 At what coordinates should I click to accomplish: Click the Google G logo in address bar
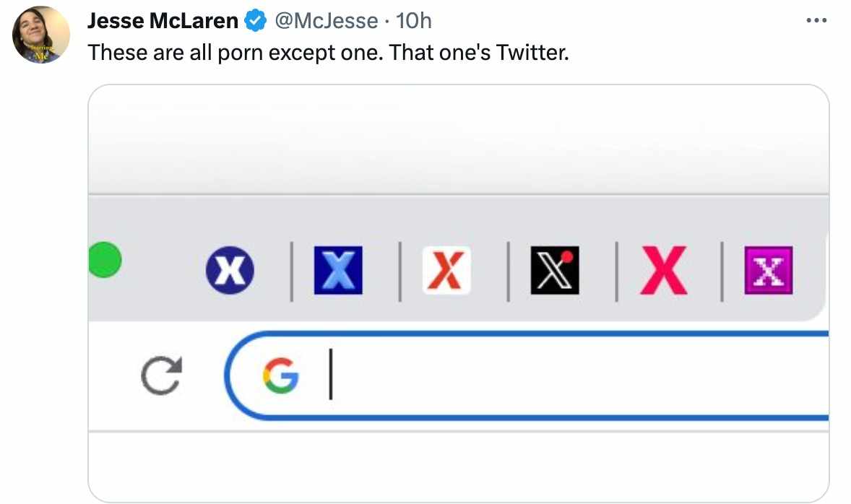point(280,376)
